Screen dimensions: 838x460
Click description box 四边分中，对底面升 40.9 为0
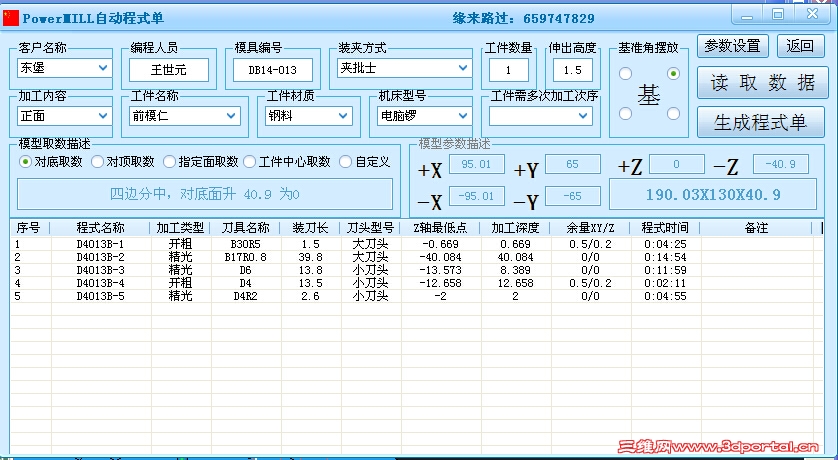coord(205,194)
